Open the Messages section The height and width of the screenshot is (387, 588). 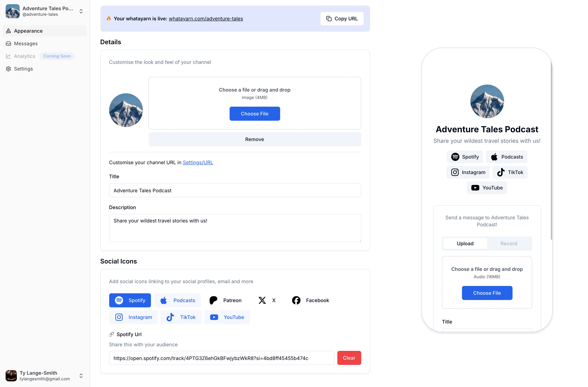tap(25, 43)
